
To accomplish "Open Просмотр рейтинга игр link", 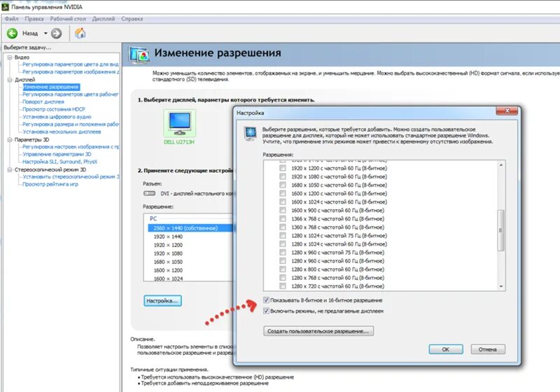I will pyautogui.click(x=50, y=184).
